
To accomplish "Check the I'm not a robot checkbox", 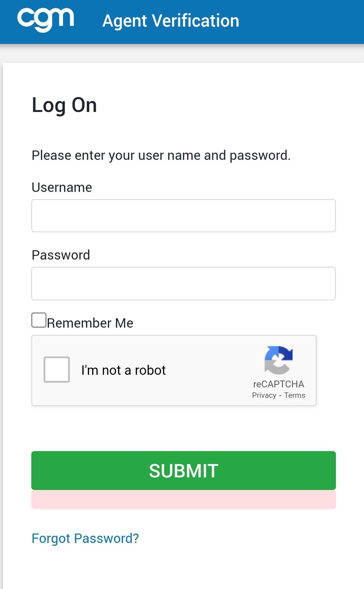I will click(x=56, y=370).
